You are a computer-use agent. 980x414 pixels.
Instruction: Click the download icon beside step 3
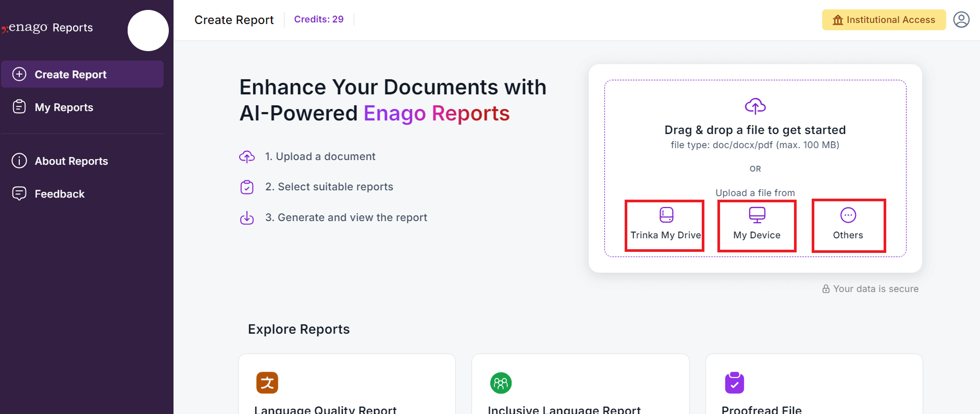247,217
